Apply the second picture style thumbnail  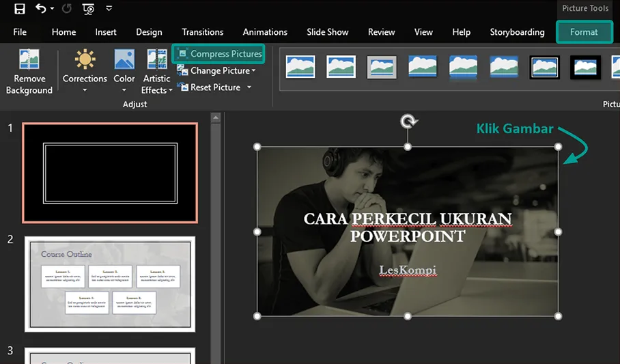click(341, 66)
